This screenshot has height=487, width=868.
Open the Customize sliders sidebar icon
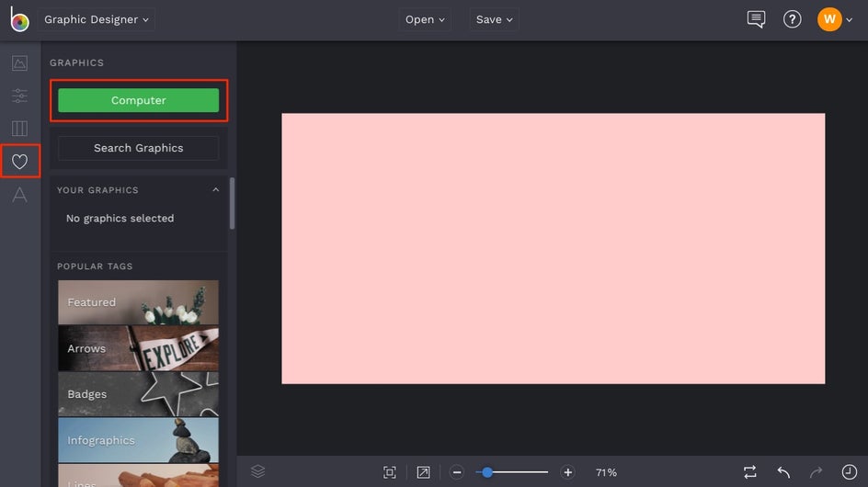19,96
